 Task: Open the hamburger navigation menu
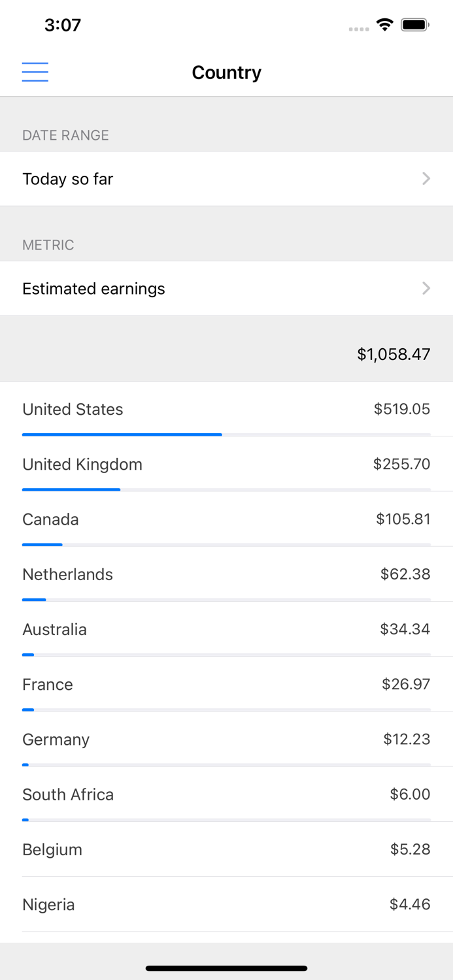click(35, 72)
